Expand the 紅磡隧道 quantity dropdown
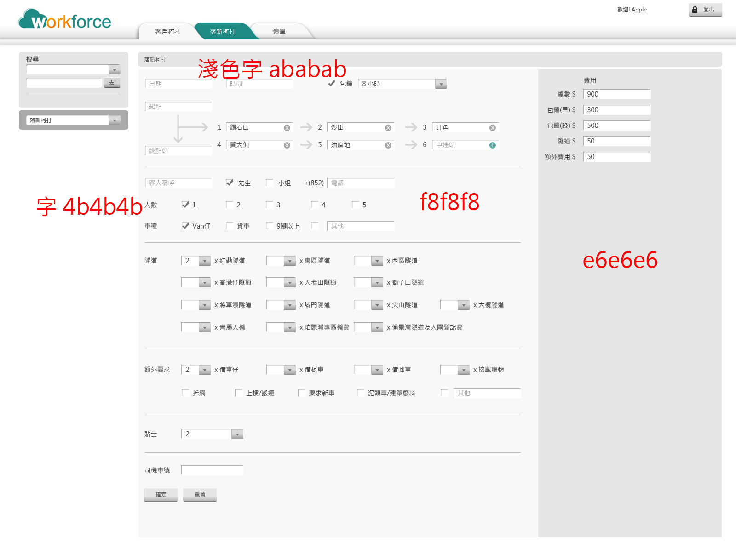Screen dimensions: 736x560 (x=205, y=261)
